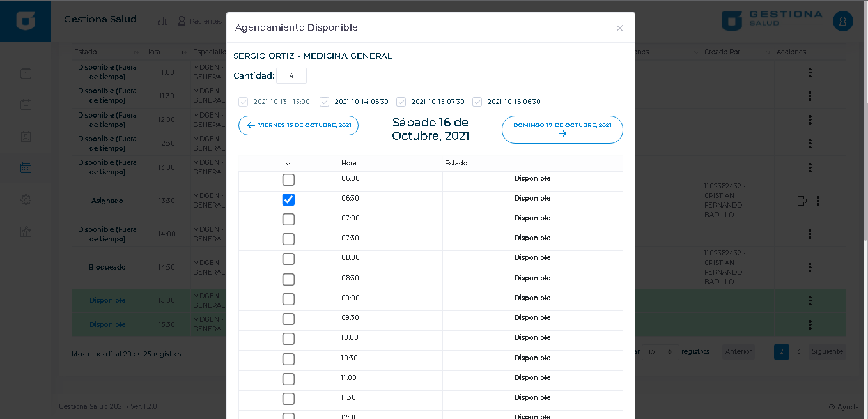The height and width of the screenshot is (419, 868).
Task: Click the active calendar grid sidebar icon
Action: click(26, 168)
